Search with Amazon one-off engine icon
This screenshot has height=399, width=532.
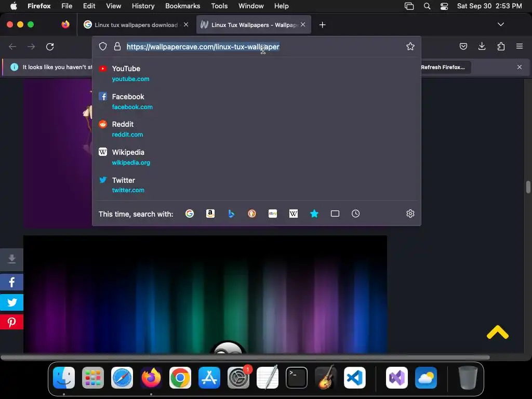coord(210,214)
